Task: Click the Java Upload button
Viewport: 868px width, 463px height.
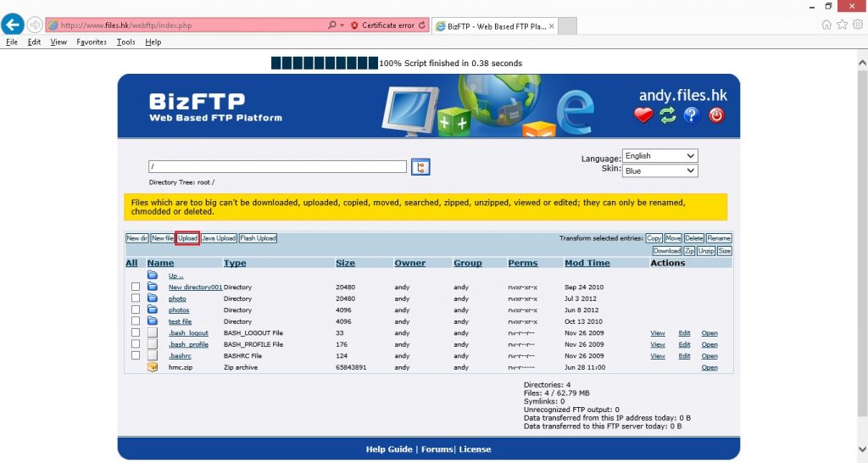Action: point(219,238)
